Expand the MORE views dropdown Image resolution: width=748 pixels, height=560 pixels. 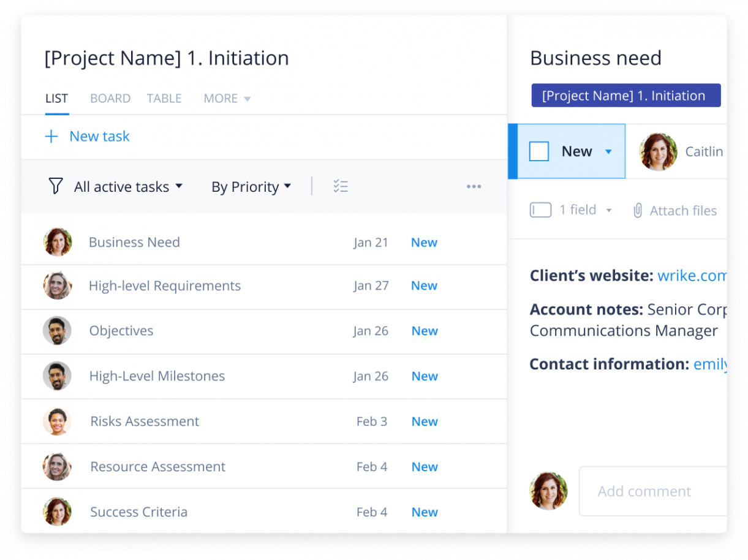227,99
